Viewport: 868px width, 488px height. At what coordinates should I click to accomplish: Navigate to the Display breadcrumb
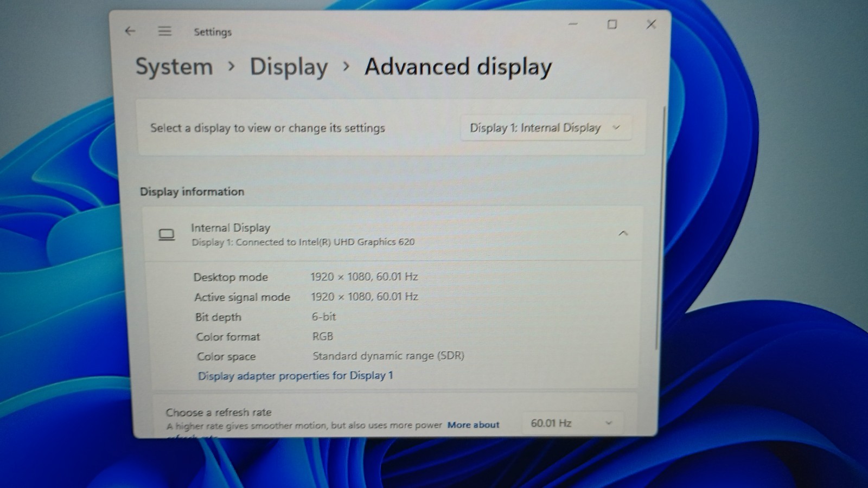(x=289, y=67)
